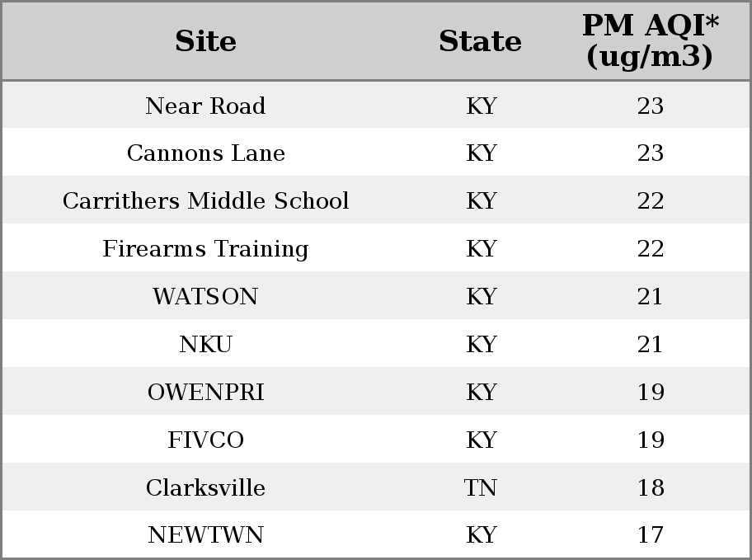Click AQI value 18 for Clarksville
Image resolution: width=752 pixels, height=560 pixels.
(x=651, y=488)
